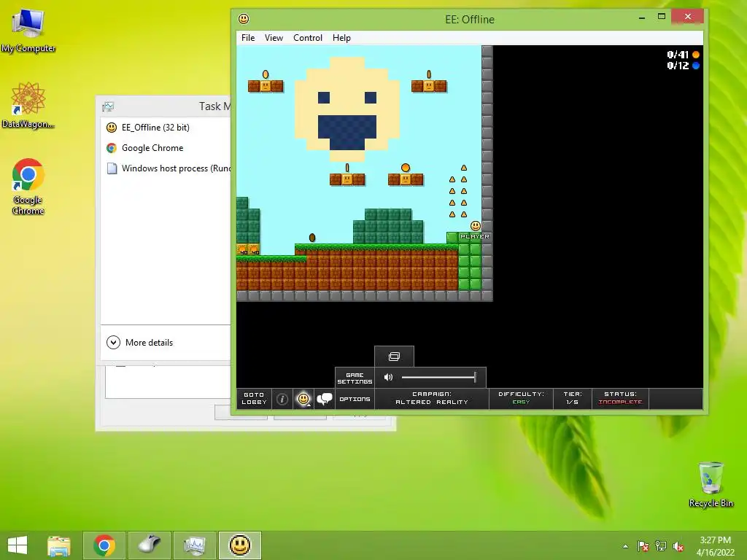
Task: Open the View menu
Action: pos(274,38)
